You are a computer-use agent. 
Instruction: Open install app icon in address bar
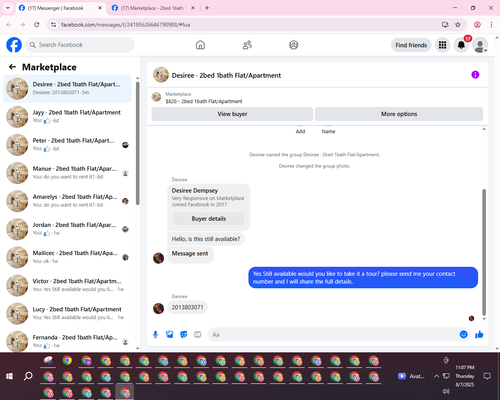445,25
